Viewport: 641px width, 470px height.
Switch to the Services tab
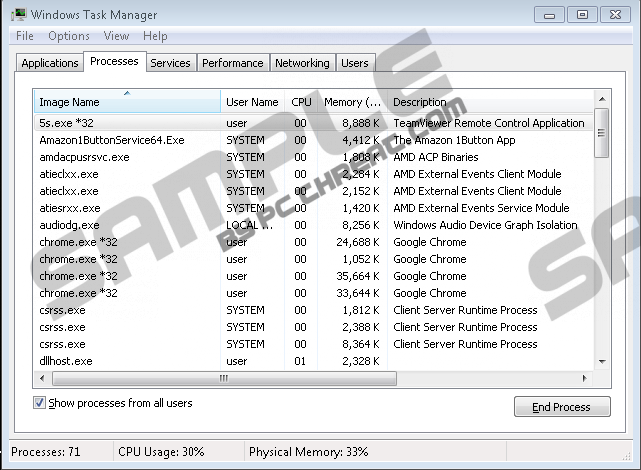coord(170,63)
